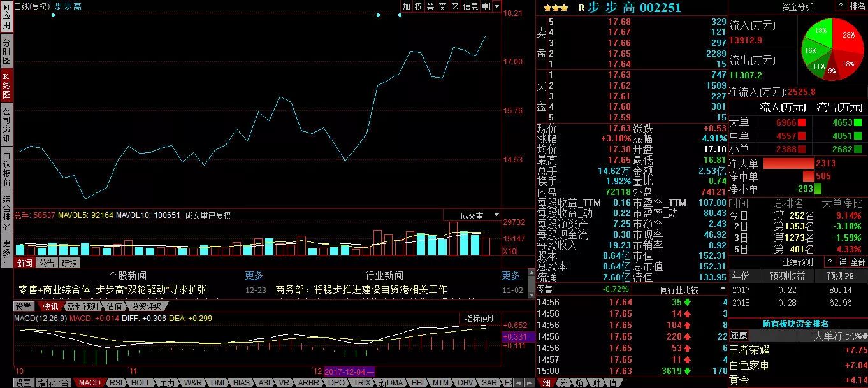This screenshot has height=388, width=868.
Task: Switch to the BOLL indicator tab
Action: tap(141, 383)
